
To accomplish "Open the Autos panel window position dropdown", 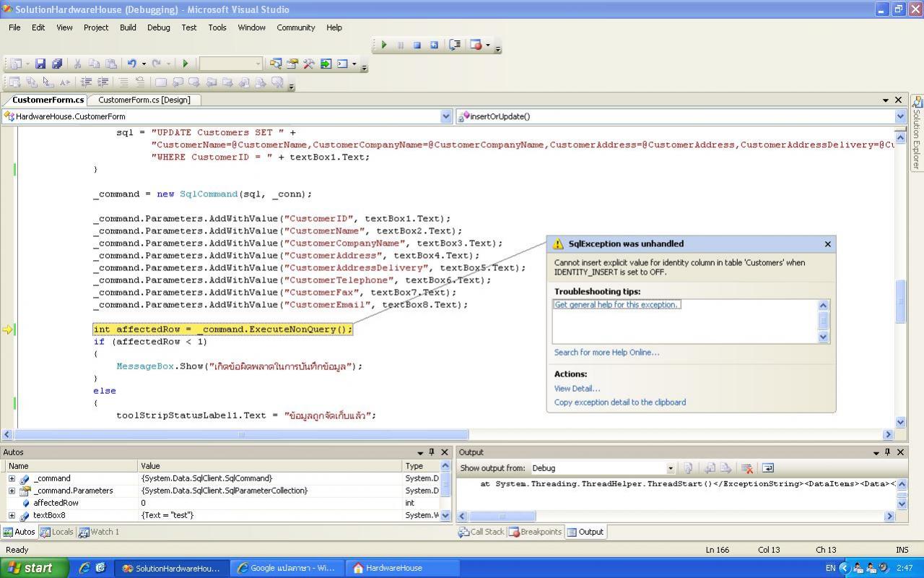I will click(420, 452).
